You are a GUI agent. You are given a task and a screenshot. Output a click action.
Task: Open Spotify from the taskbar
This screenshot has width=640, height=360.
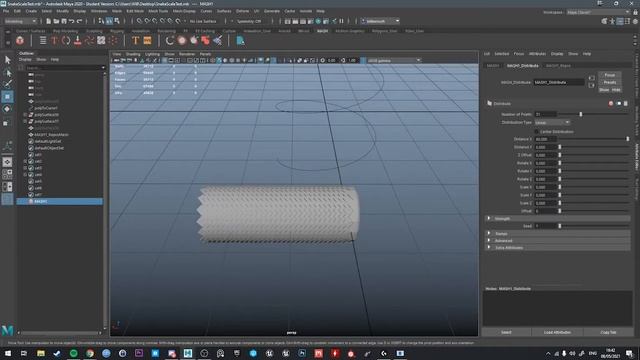(73, 353)
